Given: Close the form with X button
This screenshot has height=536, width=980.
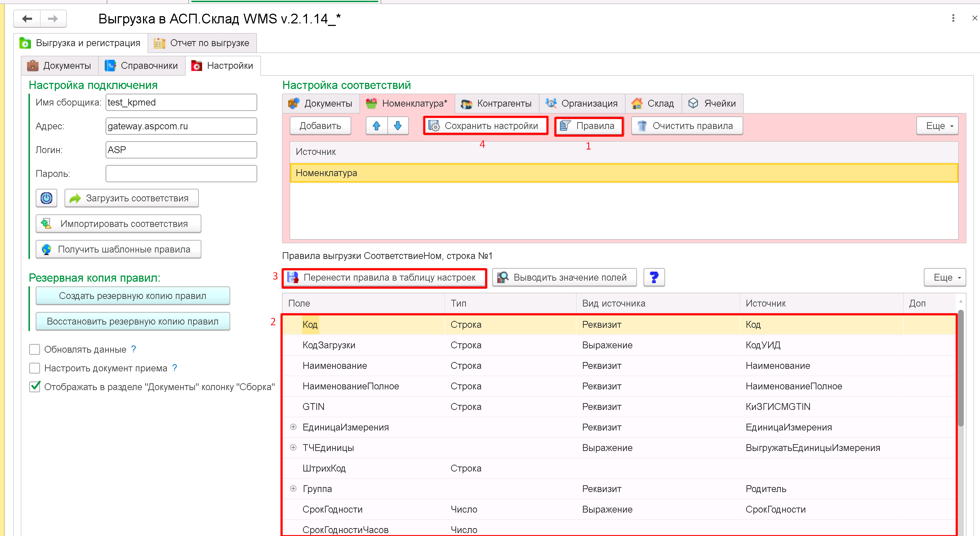Looking at the screenshot, I should click(x=974, y=18).
